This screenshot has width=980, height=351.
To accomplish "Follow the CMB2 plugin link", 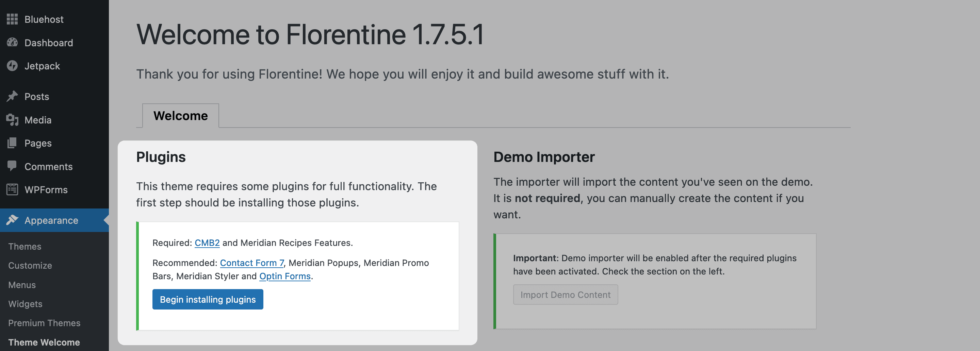I will (x=207, y=243).
